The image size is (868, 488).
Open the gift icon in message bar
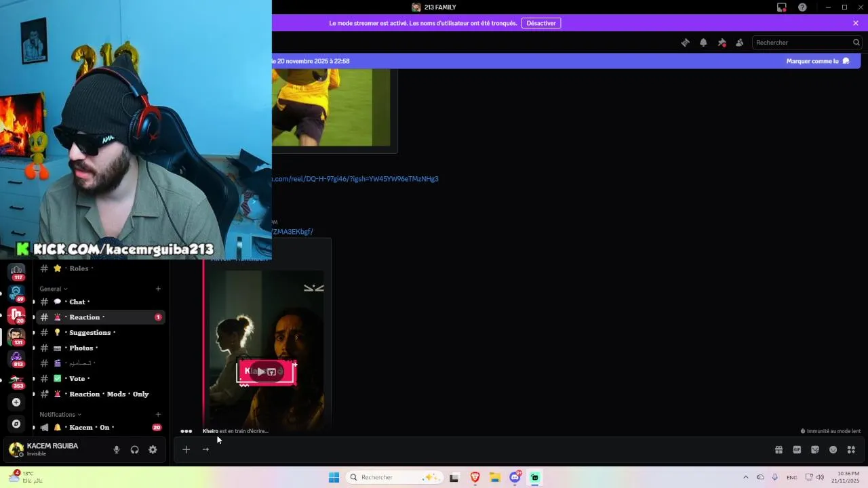778,449
